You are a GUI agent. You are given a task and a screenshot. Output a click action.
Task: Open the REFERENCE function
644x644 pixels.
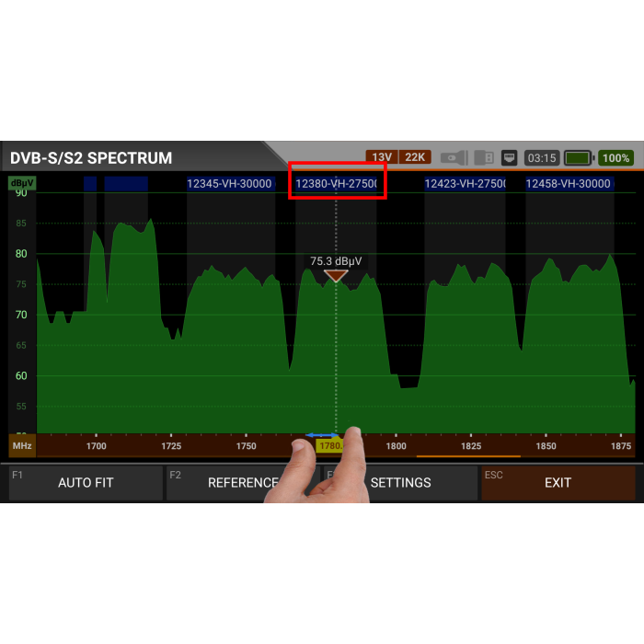coord(241,482)
